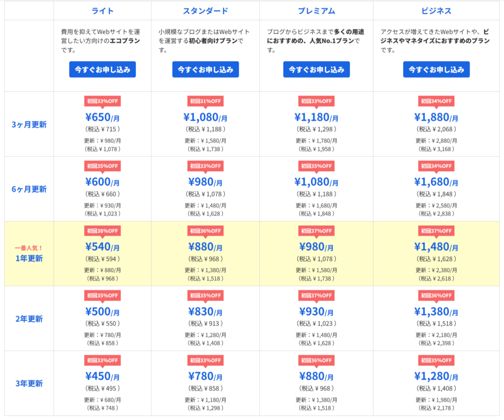Select the 3年更新 row label
This screenshot has width=504, height=420.
point(29,384)
